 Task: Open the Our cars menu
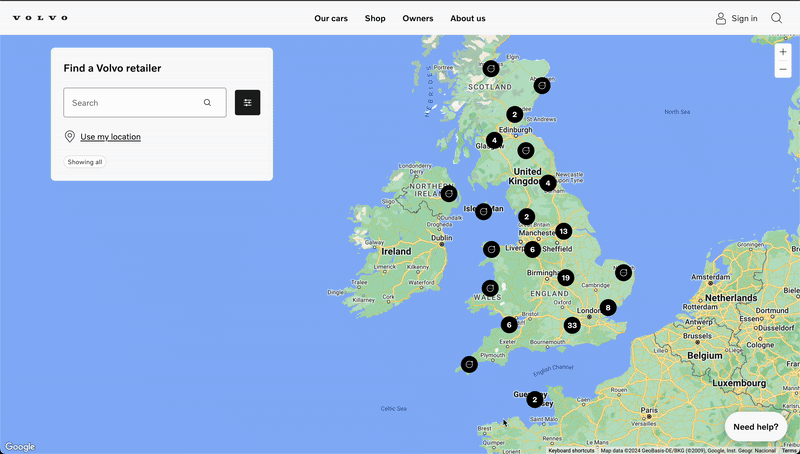coord(331,18)
